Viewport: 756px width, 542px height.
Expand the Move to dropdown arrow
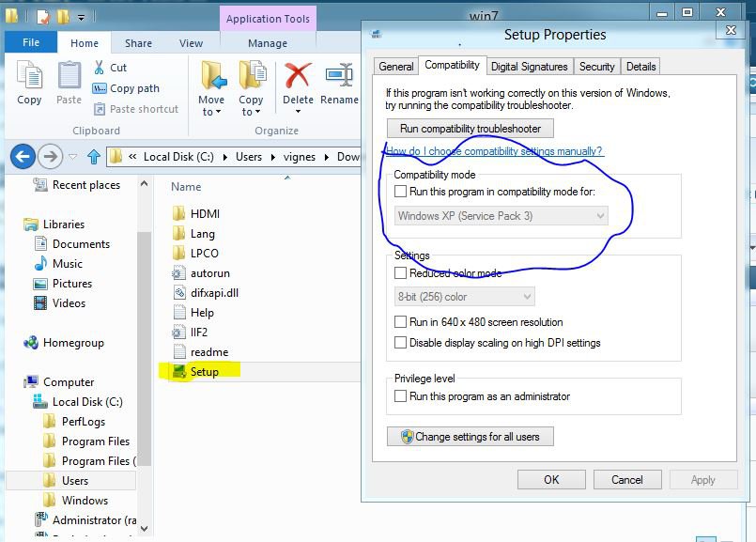(219, 112)
